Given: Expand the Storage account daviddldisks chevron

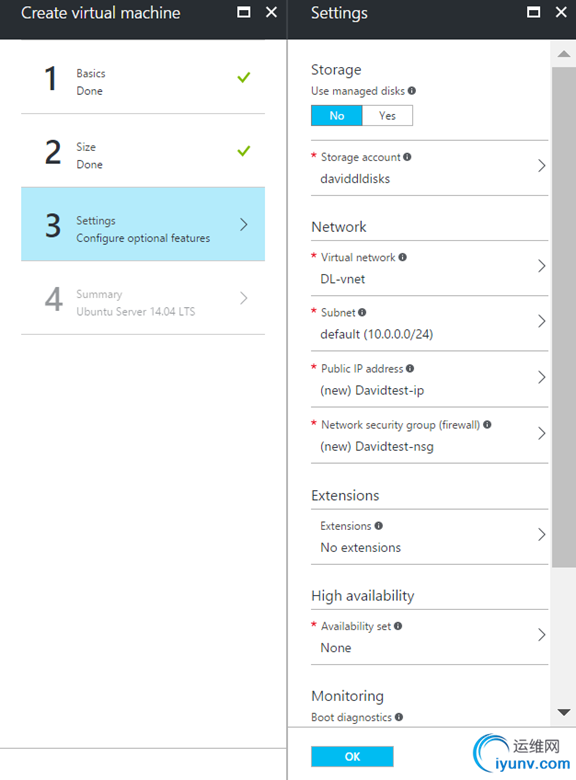Looking at the screenshot, I should (x=542, y=166).
